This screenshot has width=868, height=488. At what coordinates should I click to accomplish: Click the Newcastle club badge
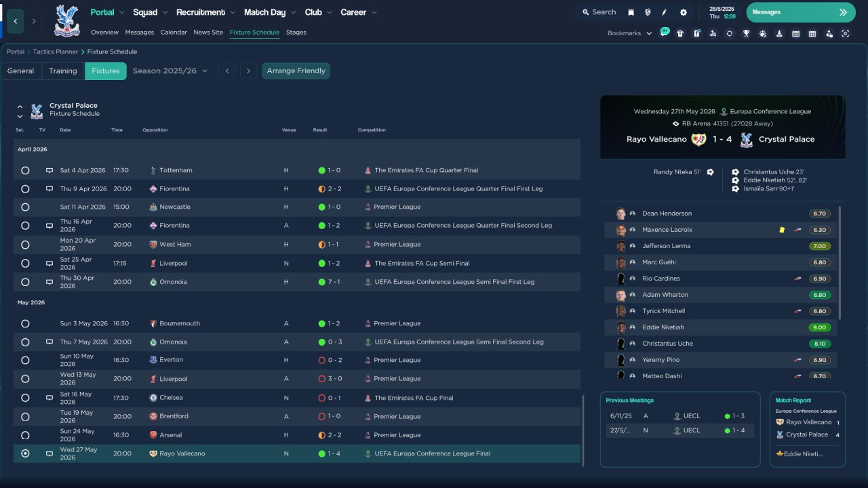[x=153, y=207]
